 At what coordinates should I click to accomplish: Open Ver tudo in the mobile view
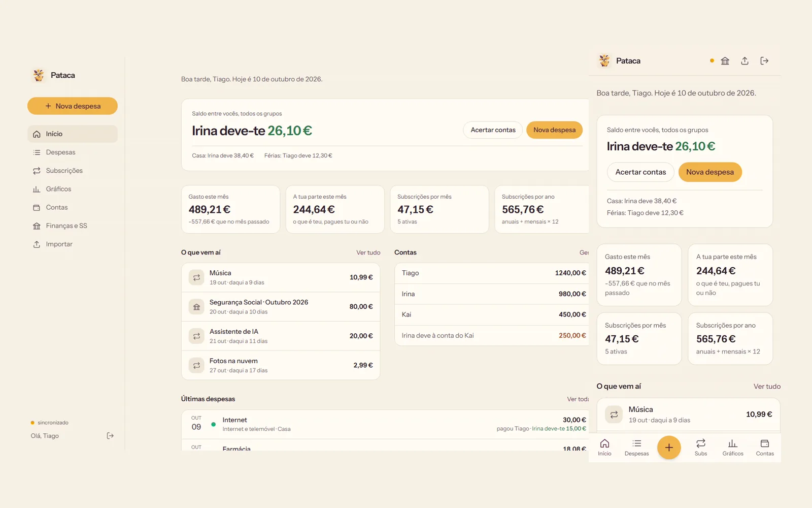coord(767,387)
